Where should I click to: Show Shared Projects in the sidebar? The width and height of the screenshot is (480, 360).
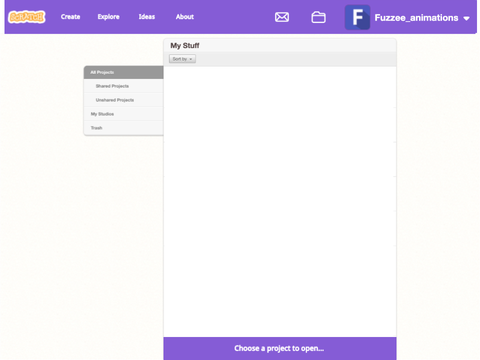pyautogui.click(x=124, y=86)
